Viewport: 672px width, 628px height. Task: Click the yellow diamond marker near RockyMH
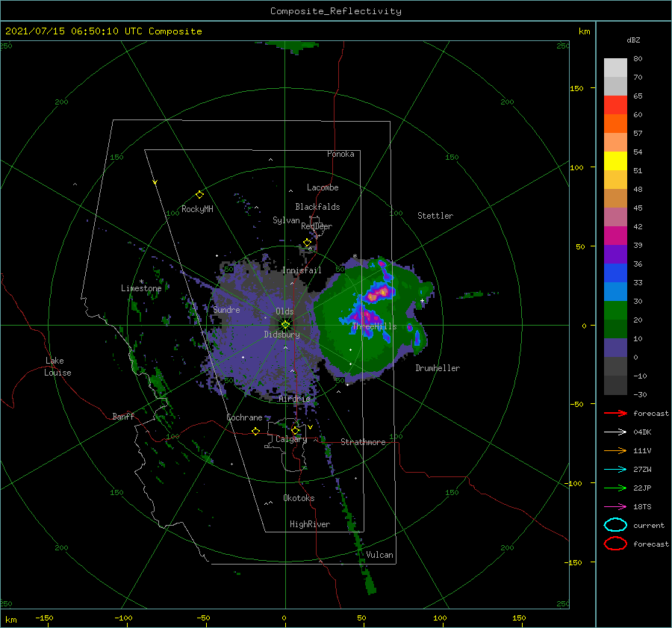(199, 195)
